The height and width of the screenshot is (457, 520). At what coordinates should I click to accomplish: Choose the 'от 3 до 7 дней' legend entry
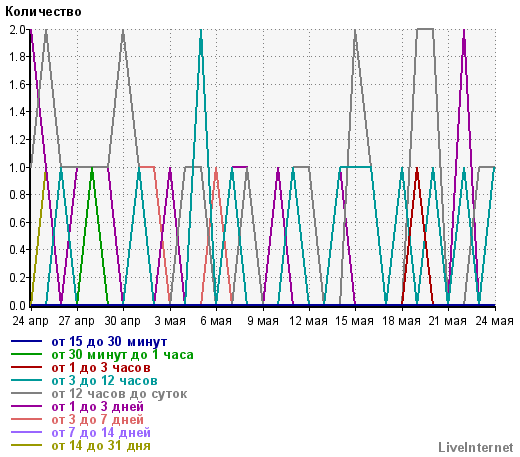[x=97, y=420]
